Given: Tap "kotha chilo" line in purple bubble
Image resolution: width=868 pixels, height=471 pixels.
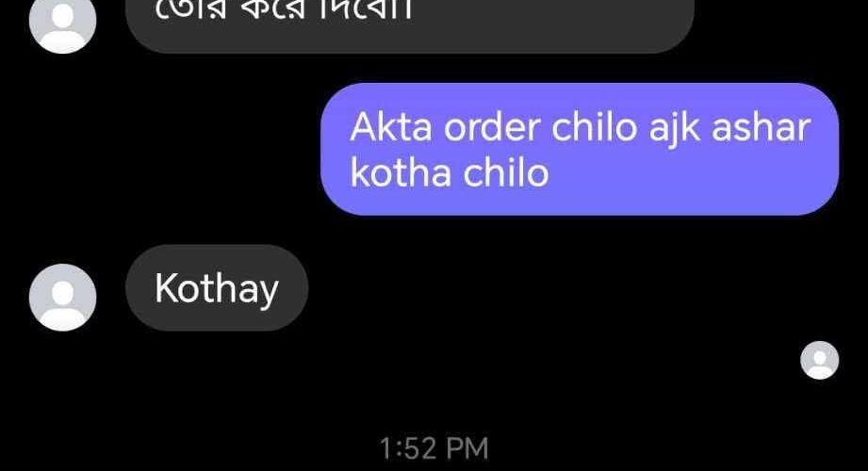Looking at the screenshot, I should pos(450,172).
